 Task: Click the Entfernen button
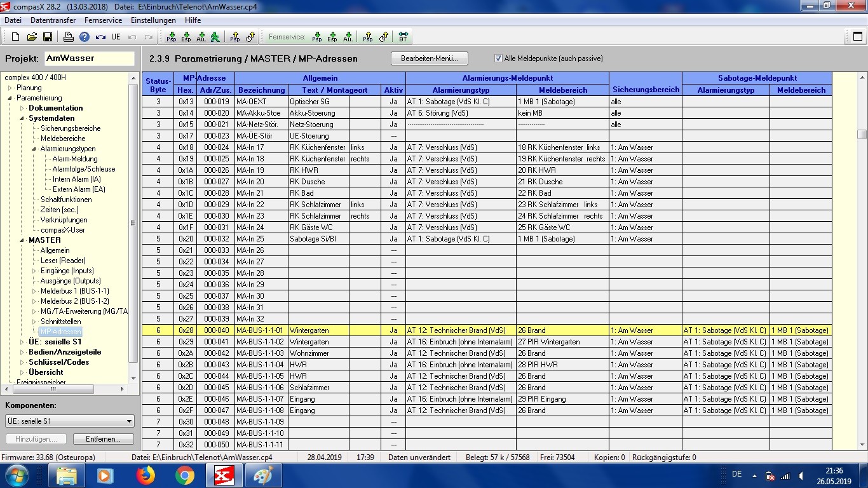pos(103,439)
